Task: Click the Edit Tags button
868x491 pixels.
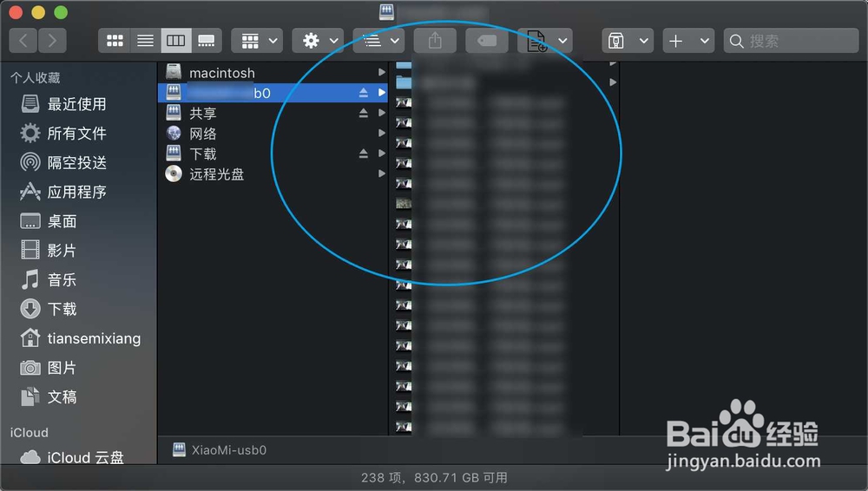Action: coord(487,41)
